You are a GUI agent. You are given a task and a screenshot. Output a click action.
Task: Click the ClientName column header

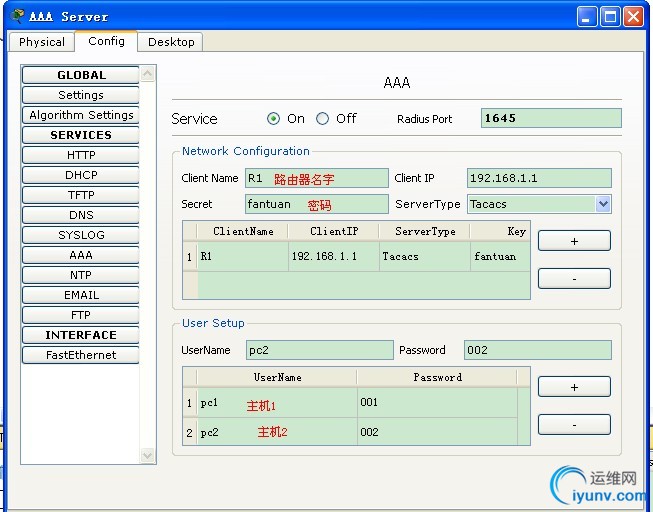point(243,231)
